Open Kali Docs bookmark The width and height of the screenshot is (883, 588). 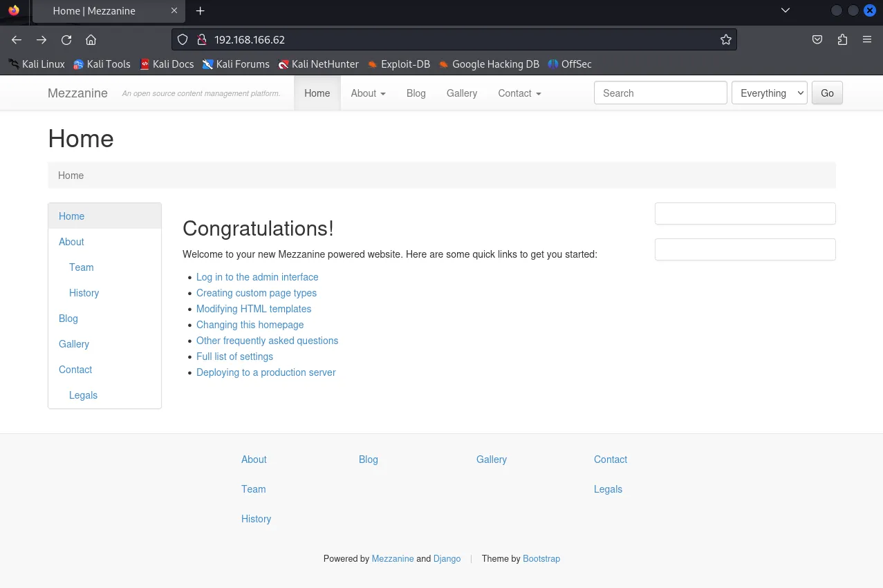[167, 64]
